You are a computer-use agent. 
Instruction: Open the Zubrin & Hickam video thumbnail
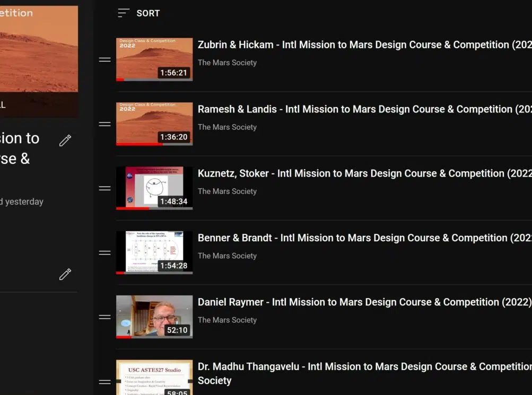click(154, 59)
